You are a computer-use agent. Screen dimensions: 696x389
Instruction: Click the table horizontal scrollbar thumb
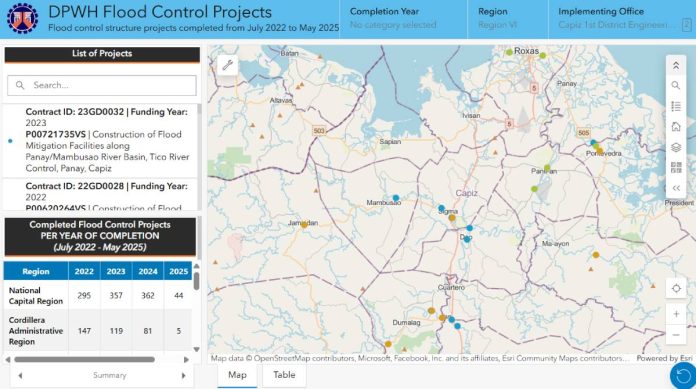pos(84,359)
